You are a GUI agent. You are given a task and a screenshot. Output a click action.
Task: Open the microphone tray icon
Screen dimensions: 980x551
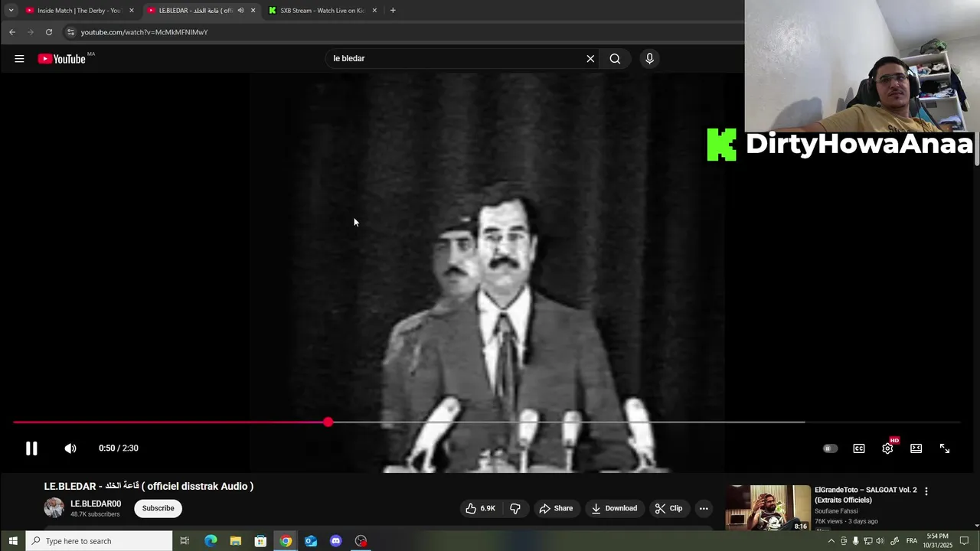856,541
